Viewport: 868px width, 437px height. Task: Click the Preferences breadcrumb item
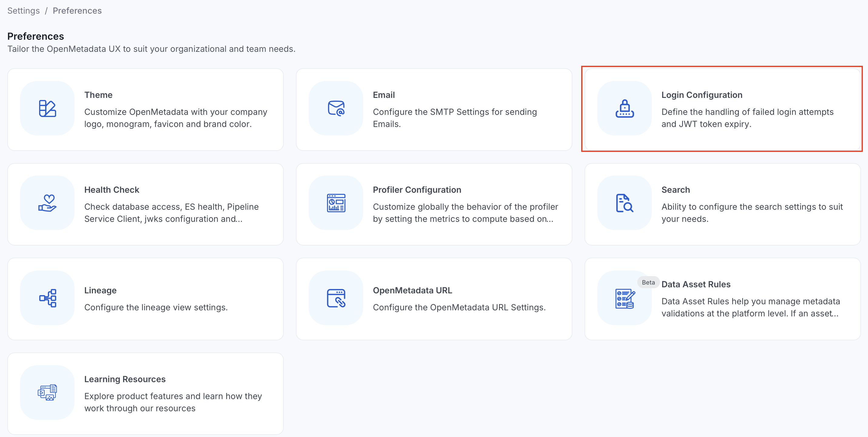tap(77, 11)
